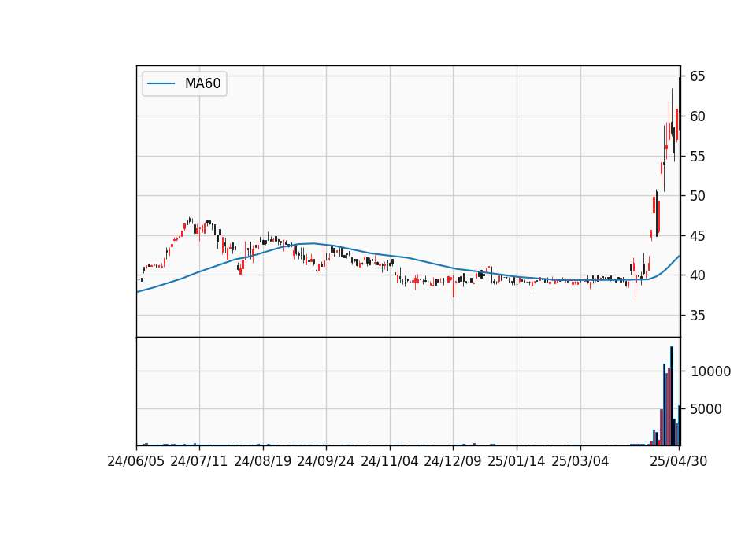Click the price axis value 50
Viewport: 756px width, 543px height.
(x=697, y=196)
